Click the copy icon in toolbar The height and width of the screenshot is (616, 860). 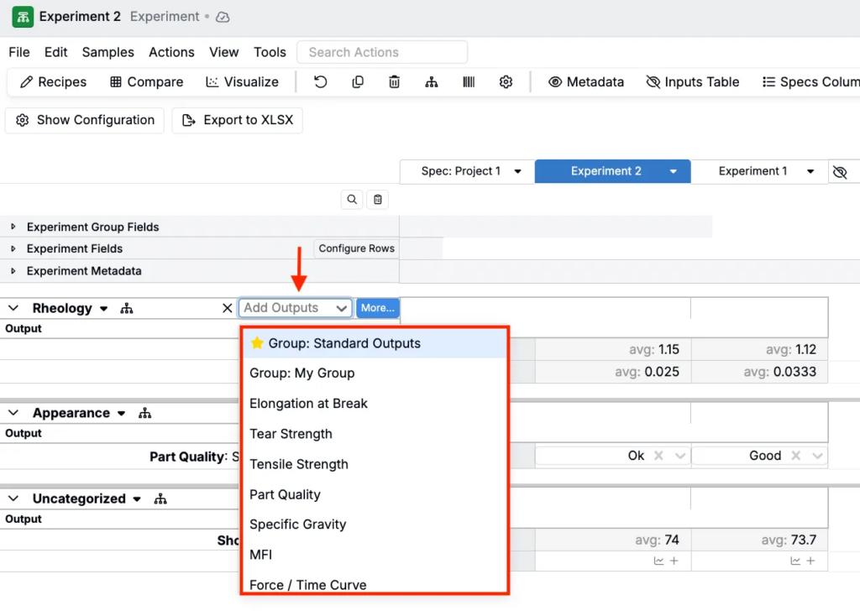point(358,82)
